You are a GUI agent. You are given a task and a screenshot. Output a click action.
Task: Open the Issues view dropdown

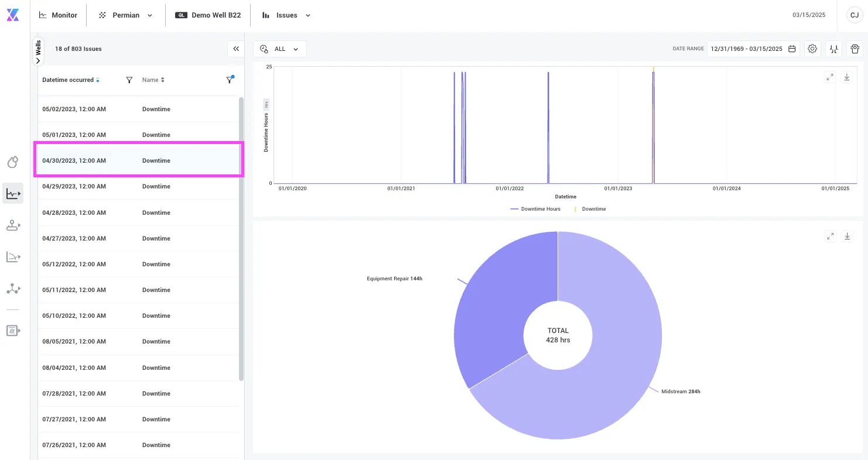(287, 15)
